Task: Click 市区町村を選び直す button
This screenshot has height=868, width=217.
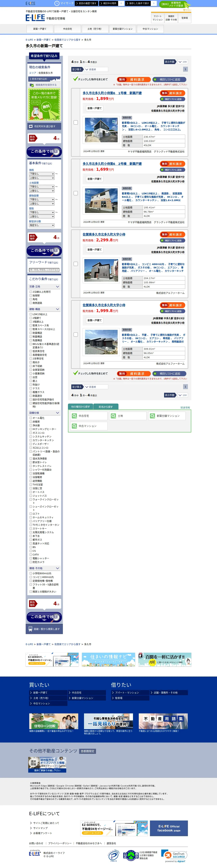Action: click(44, 126)
